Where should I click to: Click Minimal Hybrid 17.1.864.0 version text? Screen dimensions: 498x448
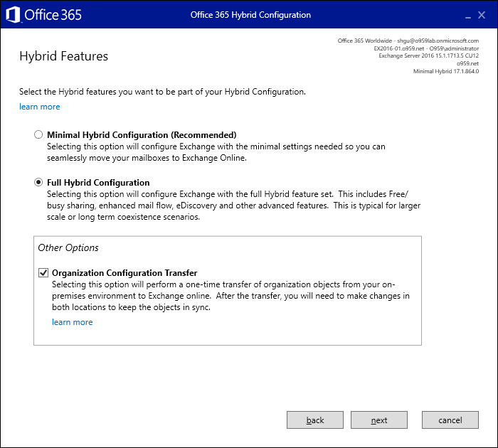(446, 71)
